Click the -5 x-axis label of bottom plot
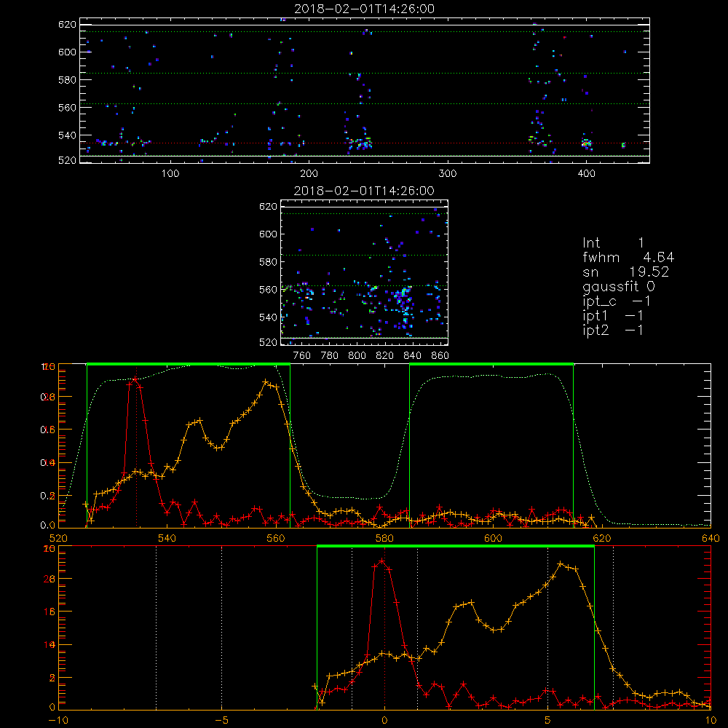This screenshot has width=728, height=728. coord(222,721)
